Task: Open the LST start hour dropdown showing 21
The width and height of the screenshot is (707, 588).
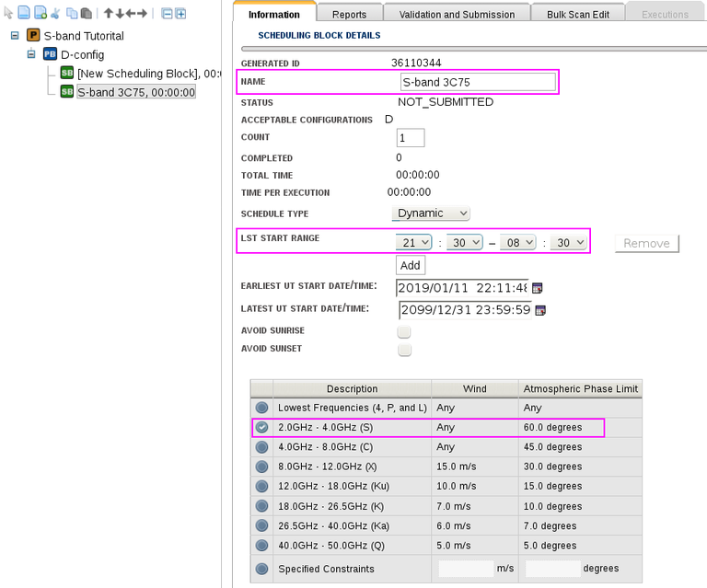Action: (x=413, y=243)
